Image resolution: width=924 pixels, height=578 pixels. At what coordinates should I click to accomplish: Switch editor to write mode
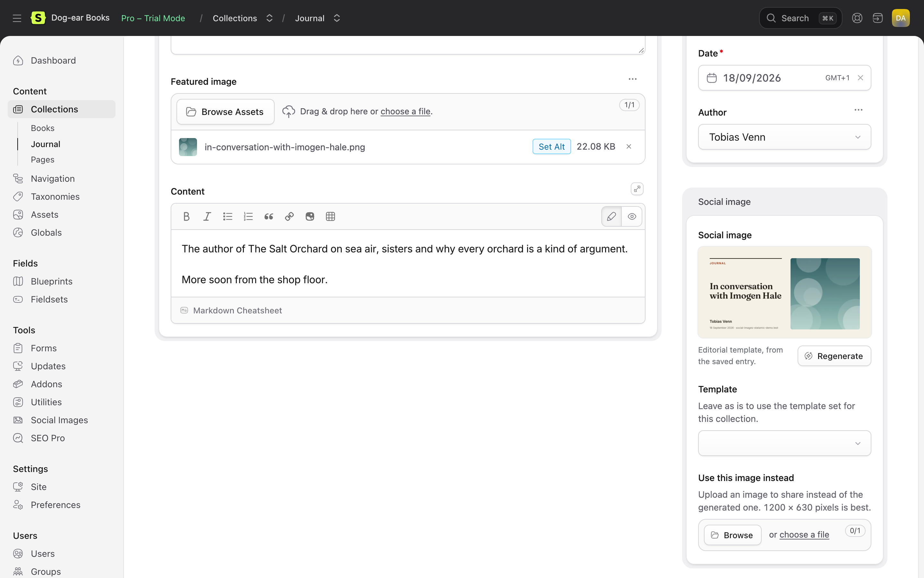coord(611,216)
